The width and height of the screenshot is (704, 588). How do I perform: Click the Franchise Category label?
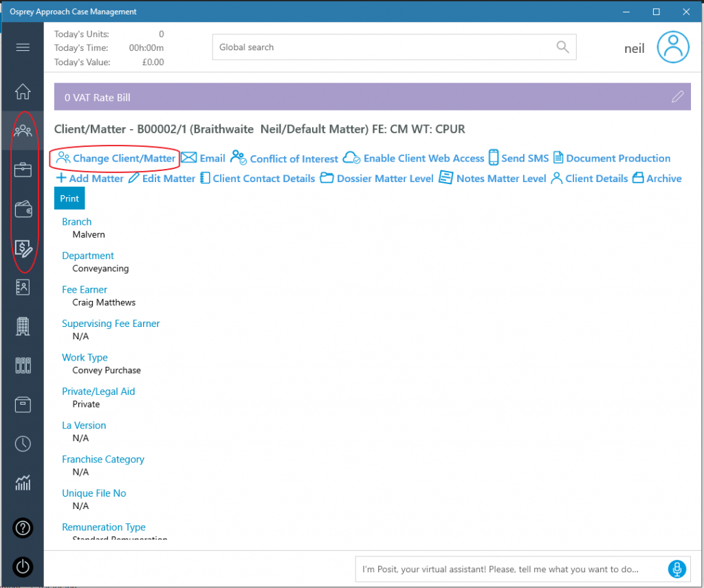tap(103, 460)
